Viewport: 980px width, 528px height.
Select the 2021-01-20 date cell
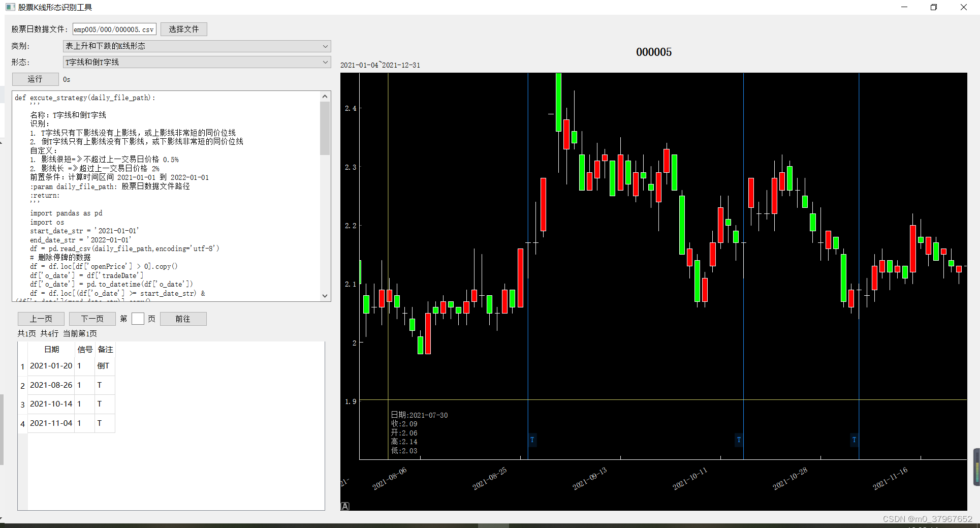pos(51,366)
